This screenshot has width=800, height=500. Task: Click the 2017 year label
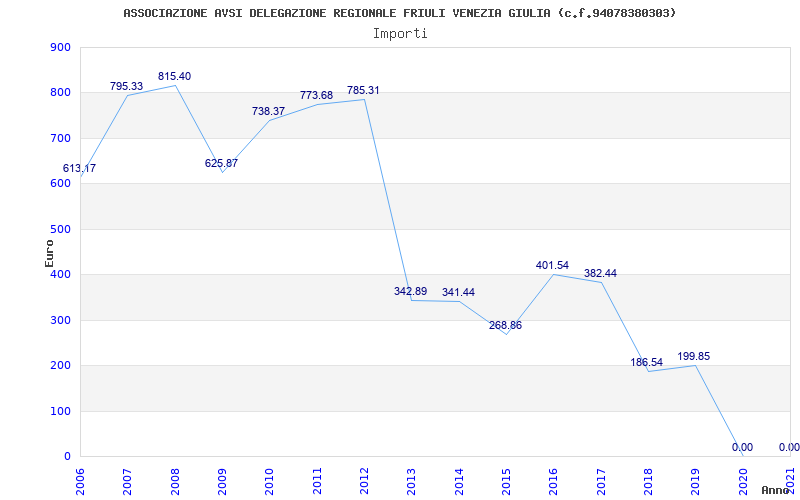(601, 480)
